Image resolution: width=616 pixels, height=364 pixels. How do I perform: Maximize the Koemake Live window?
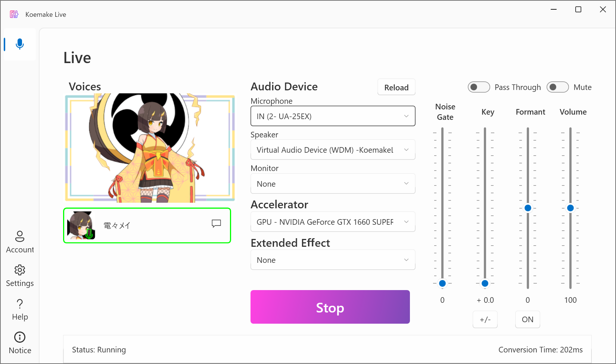point(578,9)
